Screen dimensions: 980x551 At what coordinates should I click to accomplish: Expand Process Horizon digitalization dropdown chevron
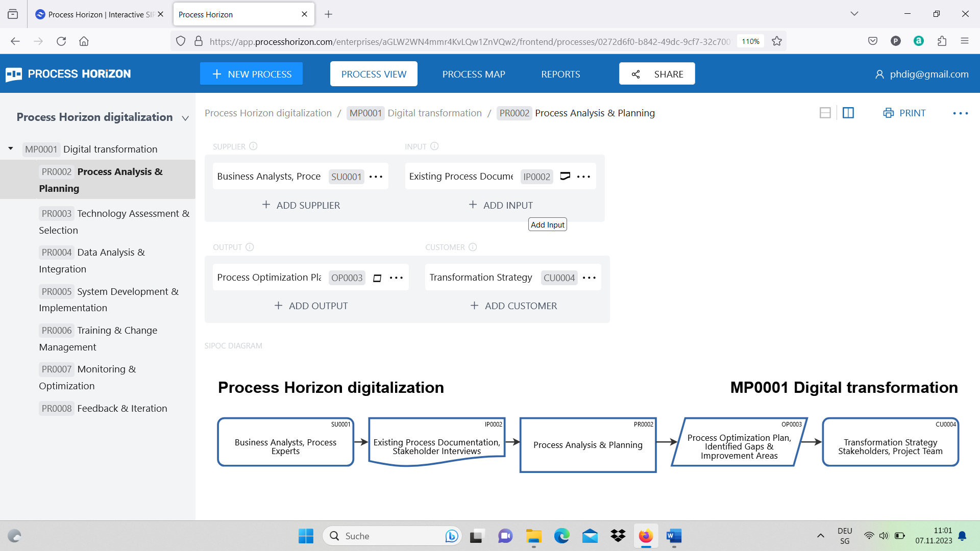click(185, 118)
